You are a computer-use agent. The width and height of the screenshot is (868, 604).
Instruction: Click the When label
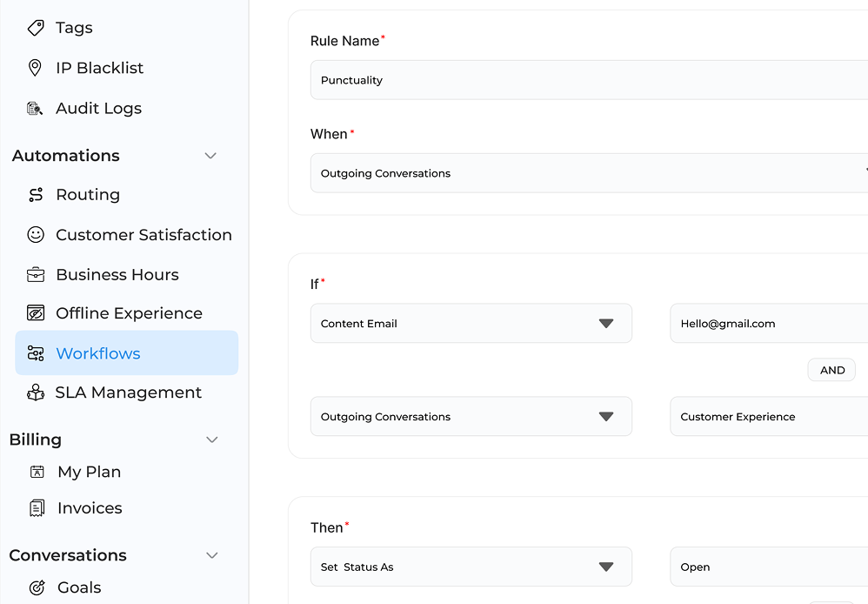point(329,134)
